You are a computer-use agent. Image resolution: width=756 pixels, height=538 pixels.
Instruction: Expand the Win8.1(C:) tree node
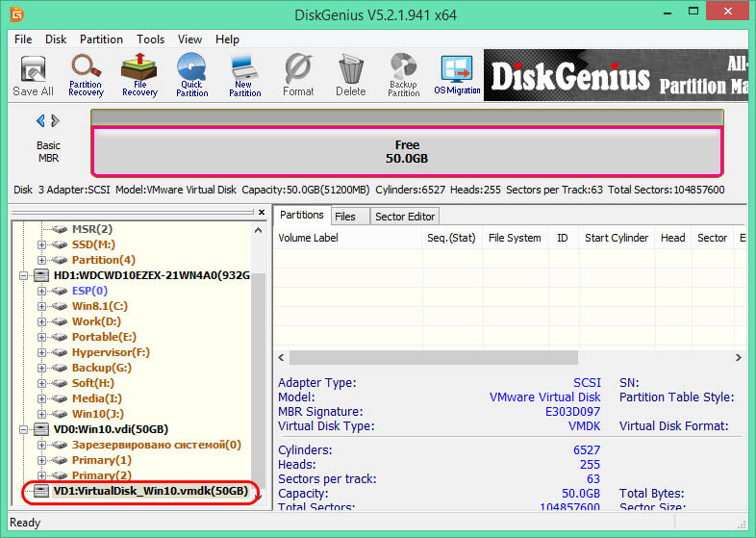tap(42, 306)
